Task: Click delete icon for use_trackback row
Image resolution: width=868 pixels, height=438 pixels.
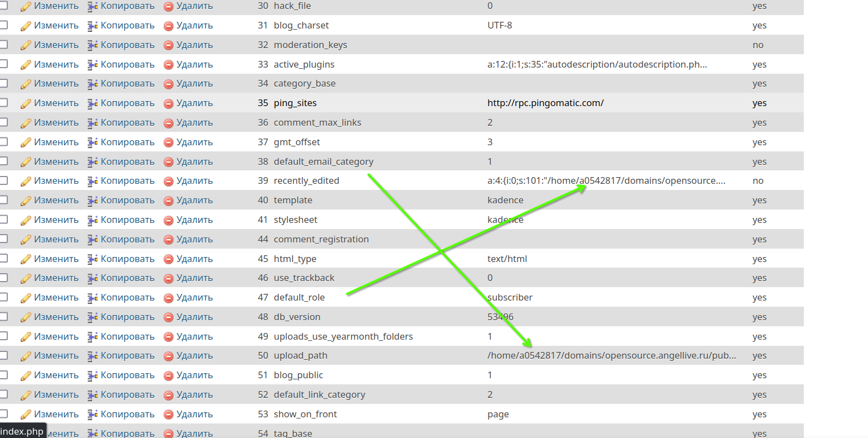Action: pyautogui.click(x=169, y=278)
